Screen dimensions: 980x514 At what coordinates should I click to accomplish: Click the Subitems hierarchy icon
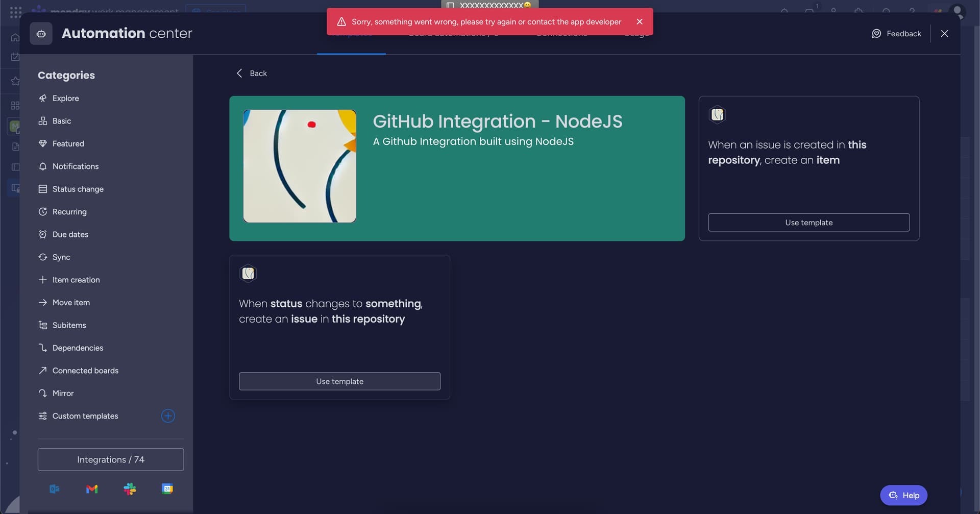click(x=43, y=325)
